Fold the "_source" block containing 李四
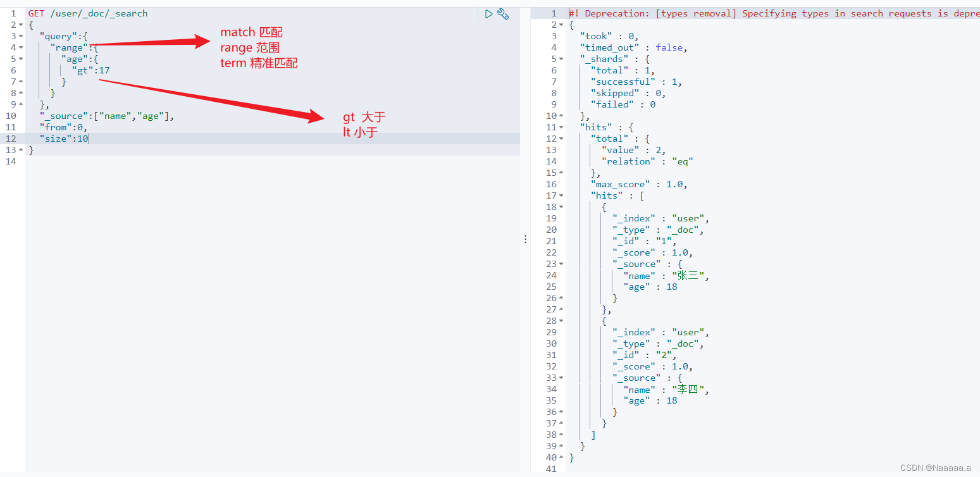 point(561,378)
